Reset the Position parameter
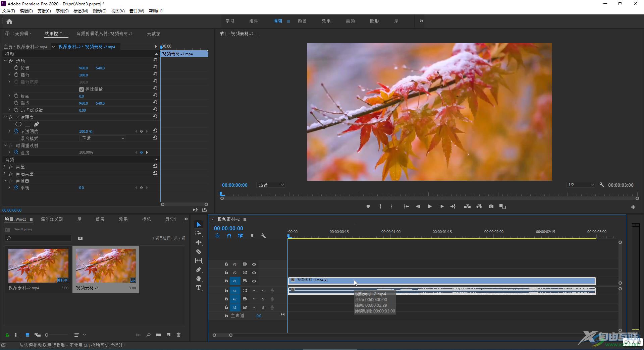This screenshot has width=644, height=350. [x=155, y=68]
